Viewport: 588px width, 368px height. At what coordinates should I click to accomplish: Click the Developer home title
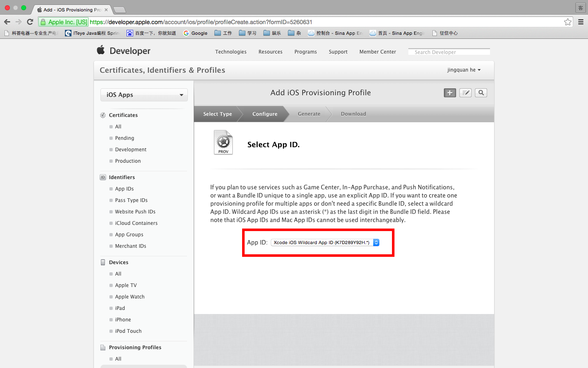click(130, 51)
